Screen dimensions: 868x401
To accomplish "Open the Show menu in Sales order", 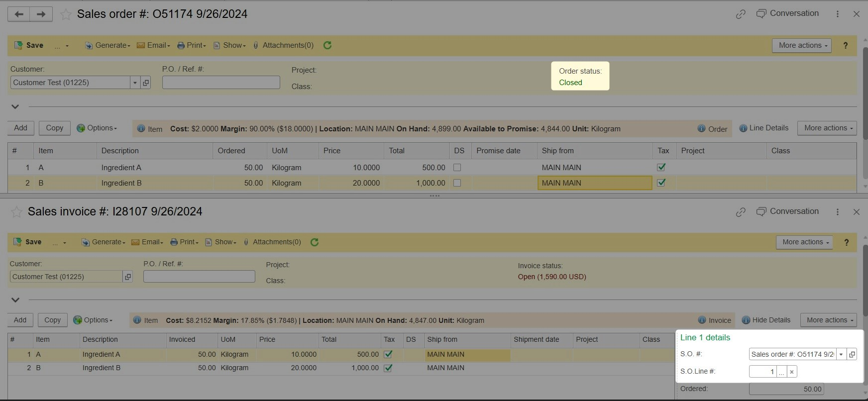I will 230,45.
